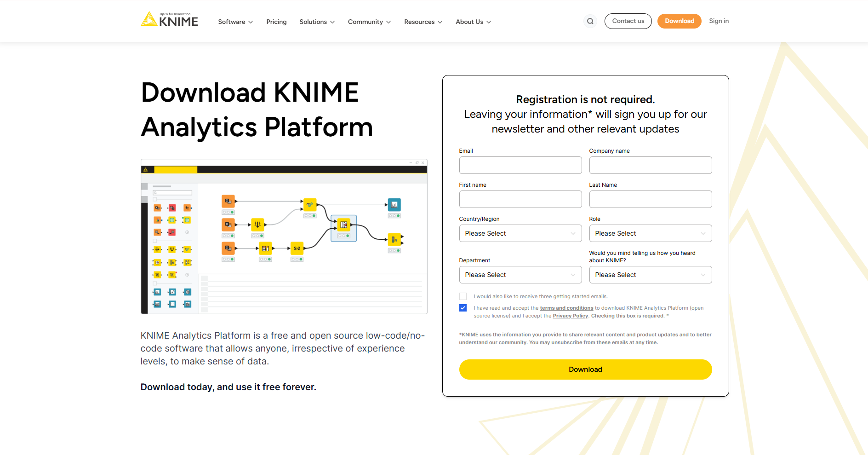Open the Department select box
This screenshot has height=456, width=868.
[x=520, y=275]
